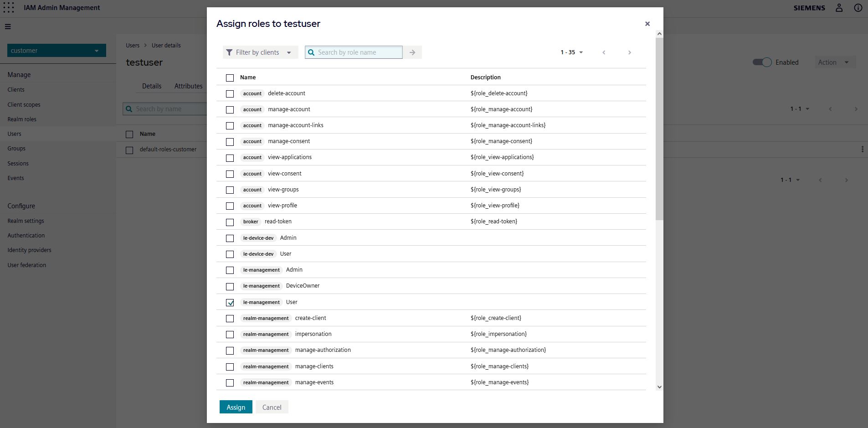Open the user profile icon
The height and width of the screenshot is (428, 868).
(x=839, y=8)
